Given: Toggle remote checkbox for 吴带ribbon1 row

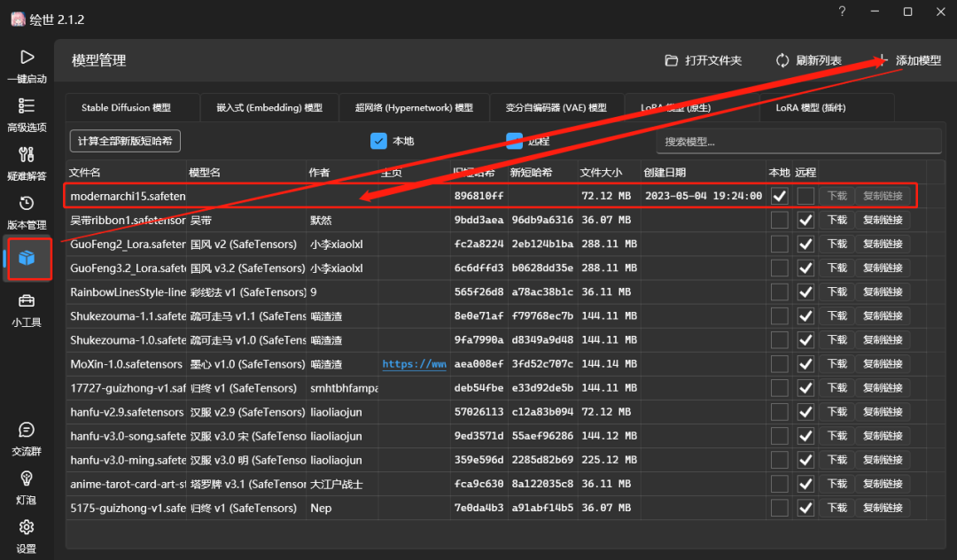Looking at the screenshot, I should [x=805, y=220].
